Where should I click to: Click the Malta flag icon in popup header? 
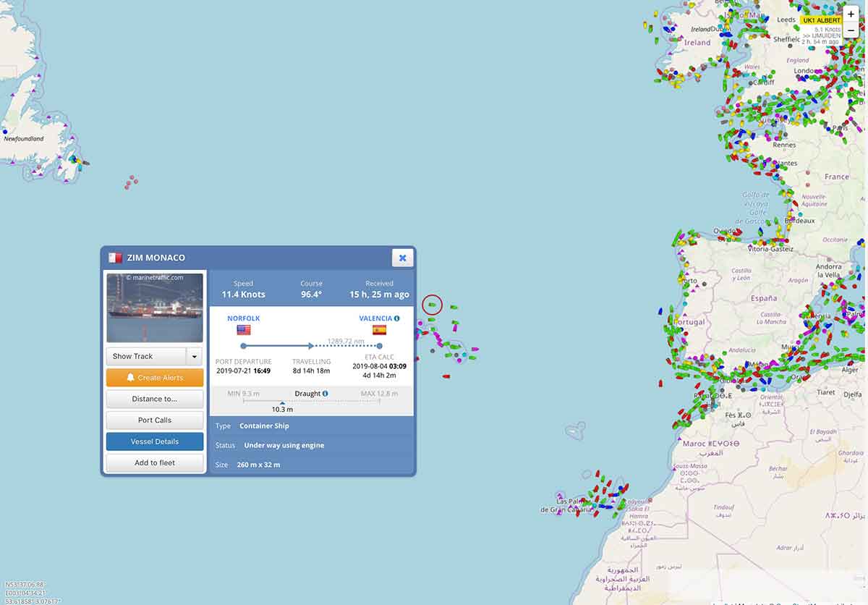[x=115, y=258]
